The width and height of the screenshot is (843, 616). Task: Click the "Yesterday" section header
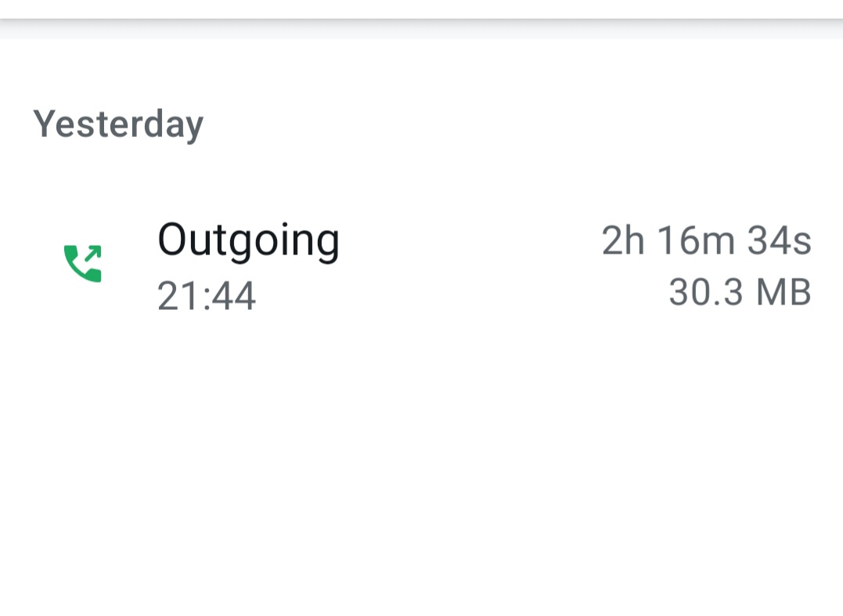pyautogui.click(x=118, y=124)
